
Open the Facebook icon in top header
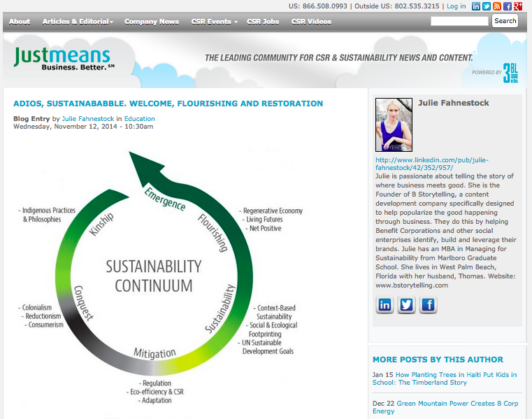(508, 6)
